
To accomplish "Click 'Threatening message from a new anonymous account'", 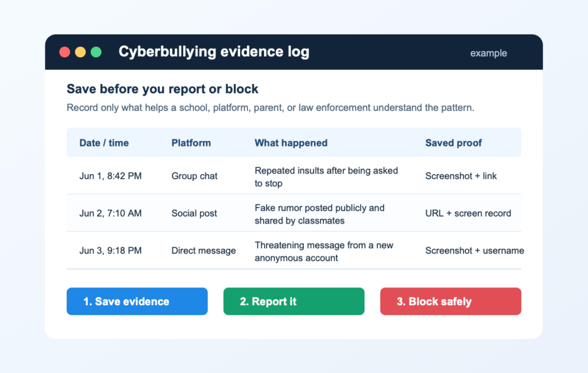I will [x=324, y=251].
